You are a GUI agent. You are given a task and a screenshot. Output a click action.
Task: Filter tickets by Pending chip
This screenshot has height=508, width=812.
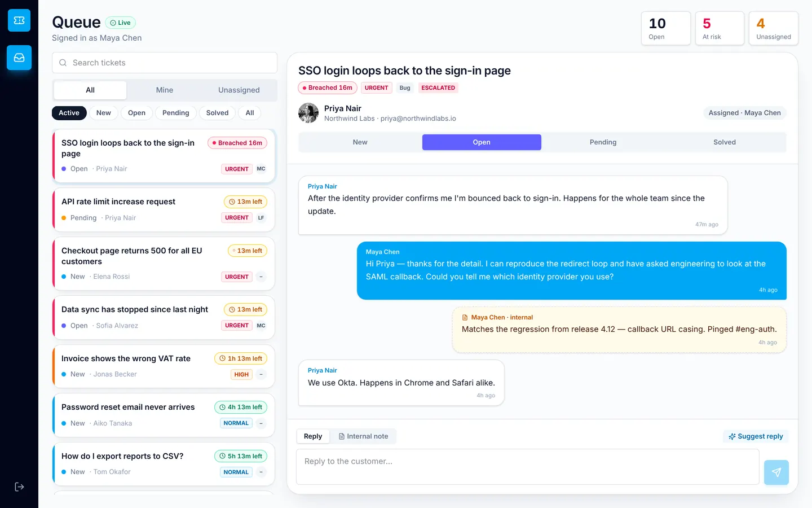176,113
